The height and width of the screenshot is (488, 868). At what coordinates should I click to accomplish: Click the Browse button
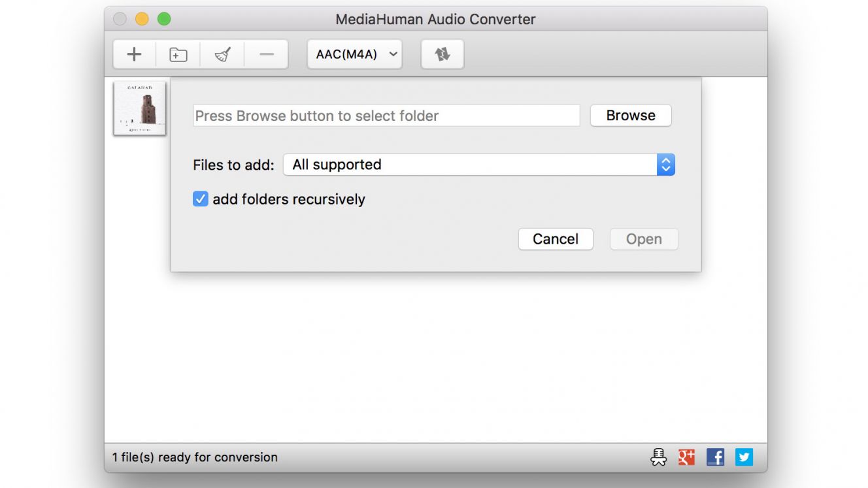[631, 116]
